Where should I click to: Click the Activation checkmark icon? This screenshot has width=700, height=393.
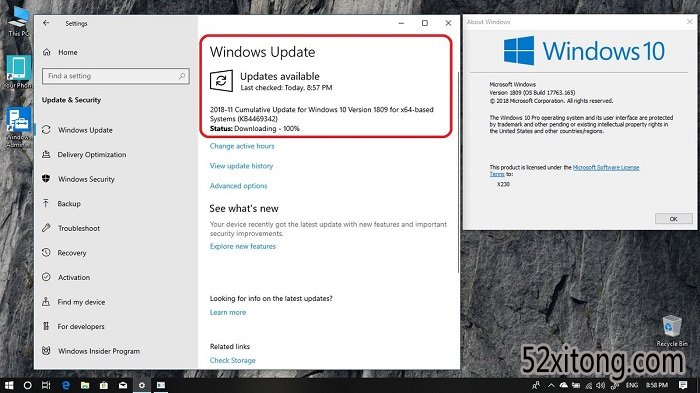pyautogui.click(x=46, y=277)
